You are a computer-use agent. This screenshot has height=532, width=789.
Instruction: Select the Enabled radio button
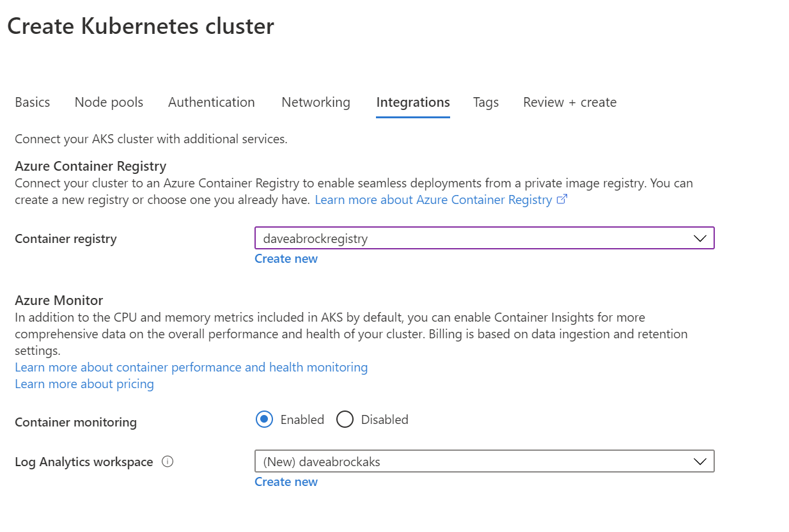point(264,419)
